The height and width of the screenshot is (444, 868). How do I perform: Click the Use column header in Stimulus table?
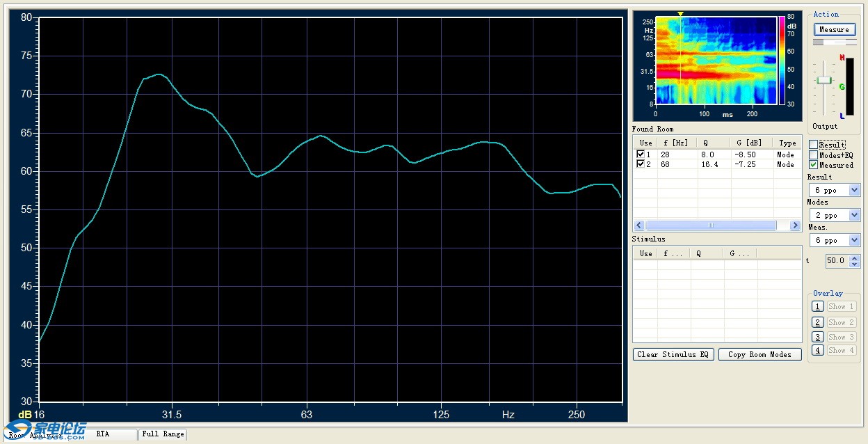pyautogui.click(x=645, y=253)
